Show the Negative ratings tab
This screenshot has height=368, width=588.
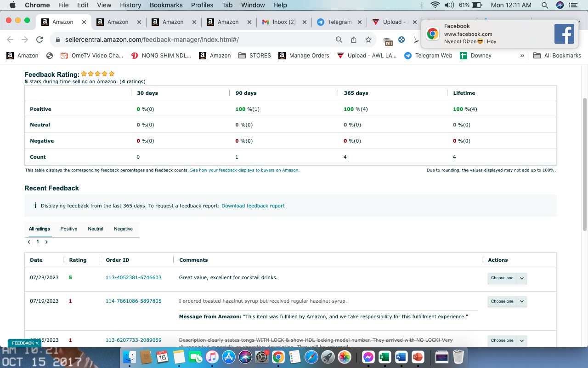[x=123, y=229]
